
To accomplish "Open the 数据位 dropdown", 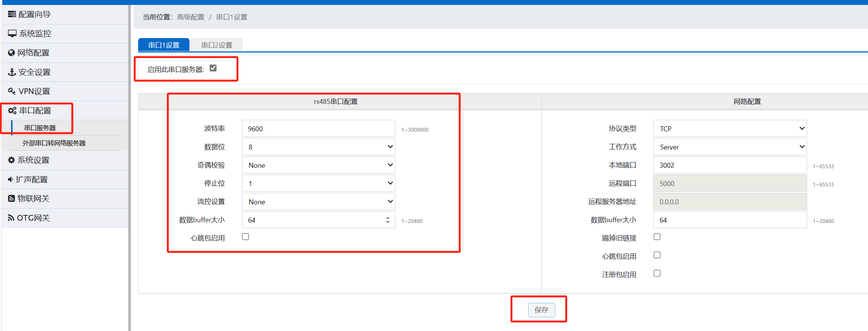I will coord(319,147).
